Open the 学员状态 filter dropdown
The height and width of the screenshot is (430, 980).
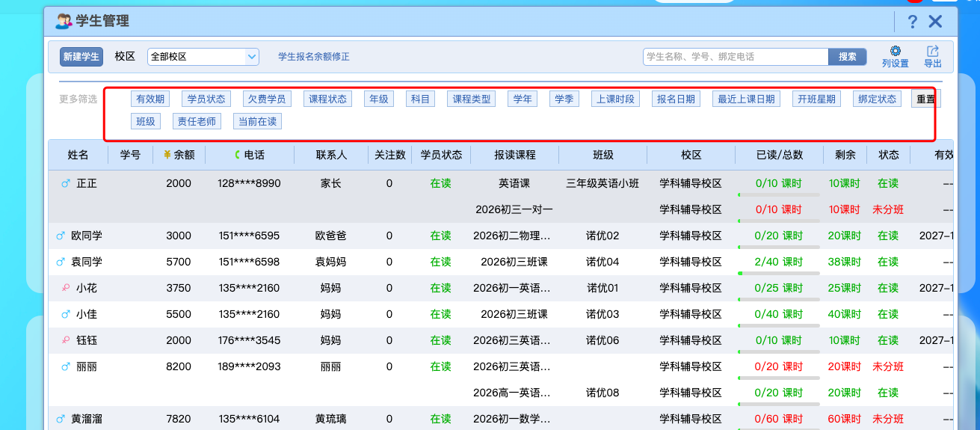click(206, 99)
